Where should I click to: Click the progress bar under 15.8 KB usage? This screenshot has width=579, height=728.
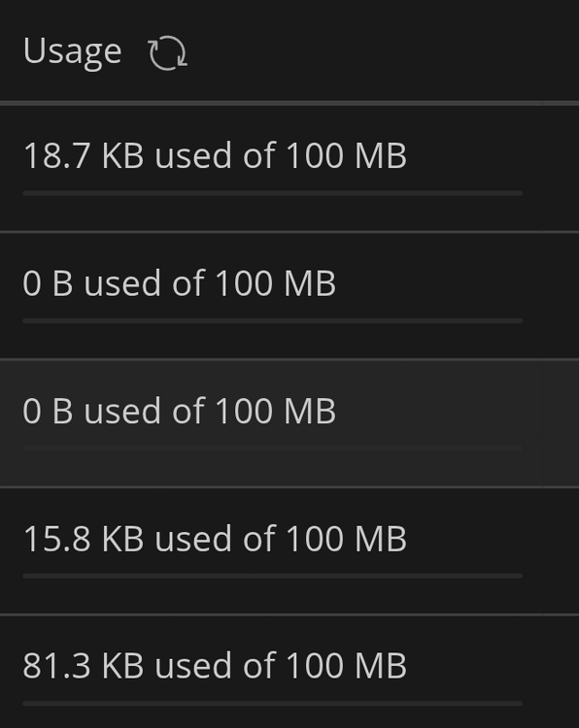click(273, 577)
